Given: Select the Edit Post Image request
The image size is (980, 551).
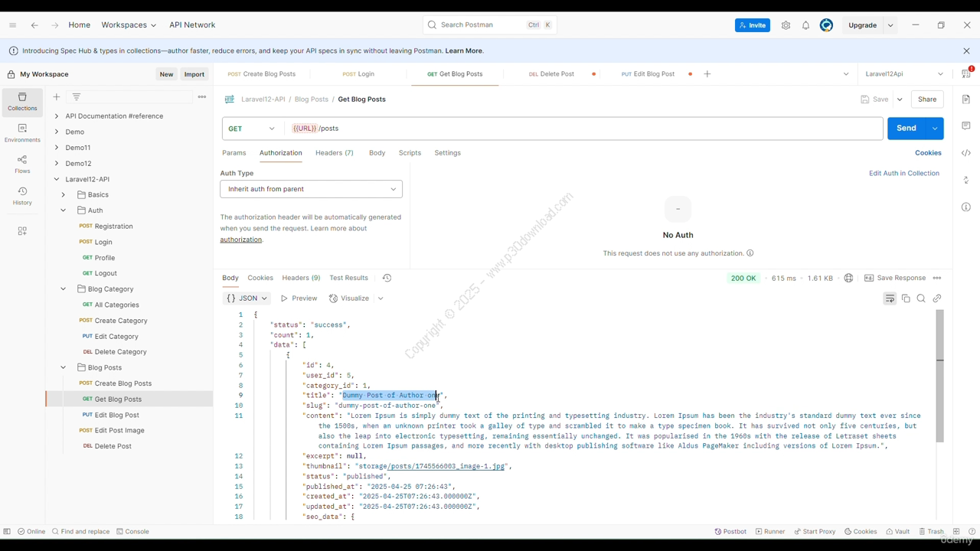Looking at the screenshot, I should coord(119,430).
